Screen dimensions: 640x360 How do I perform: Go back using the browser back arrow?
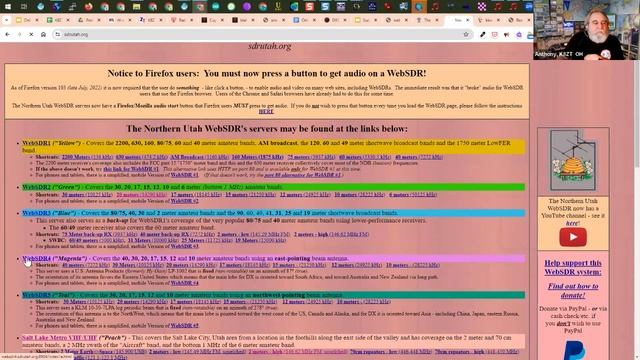pyautogui.click(x=7, y=35)
